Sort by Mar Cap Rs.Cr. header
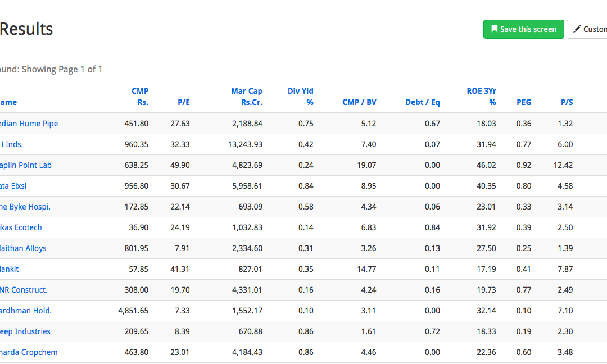The image size is (607, 364). (x=247, y=97)
